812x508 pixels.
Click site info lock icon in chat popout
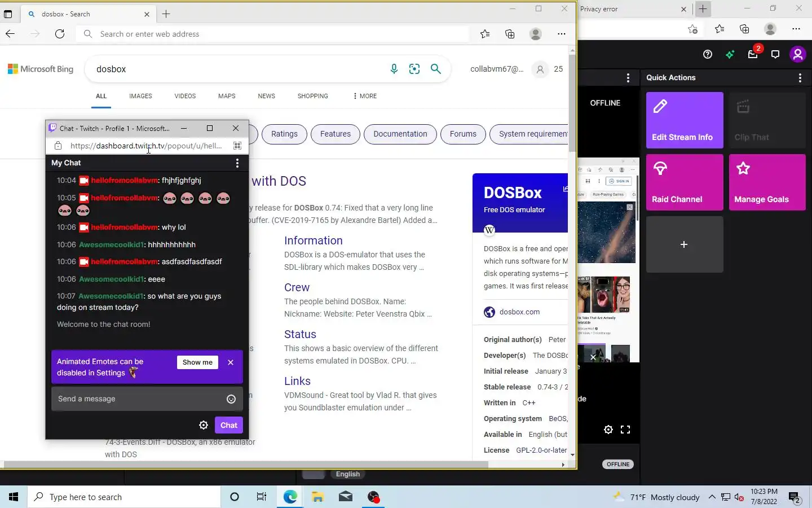tap(58, 146)
